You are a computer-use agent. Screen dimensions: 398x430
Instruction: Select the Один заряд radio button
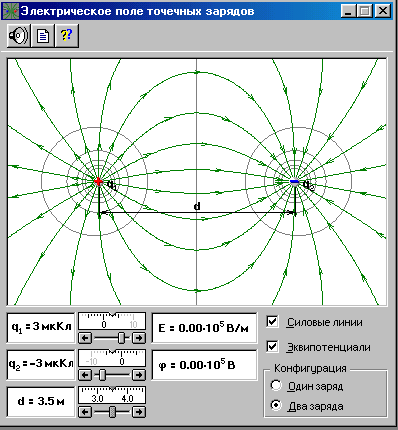coord(276,386)
